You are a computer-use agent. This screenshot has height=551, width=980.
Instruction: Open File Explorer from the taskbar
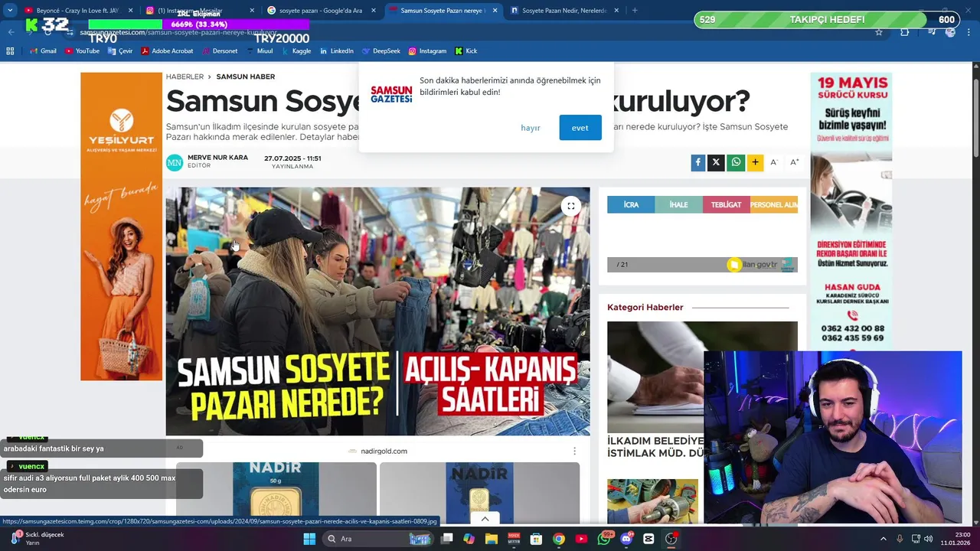pos(492,539)
